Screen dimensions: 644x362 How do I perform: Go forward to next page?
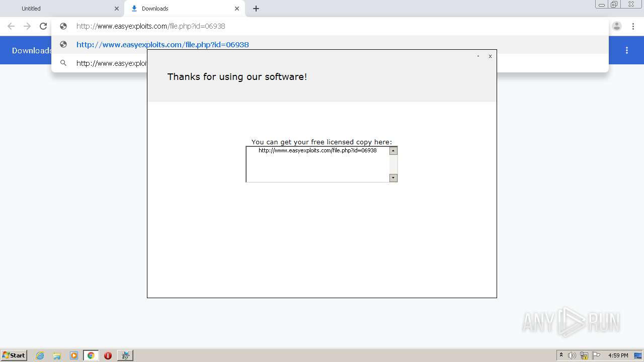[x=27, y=26]
